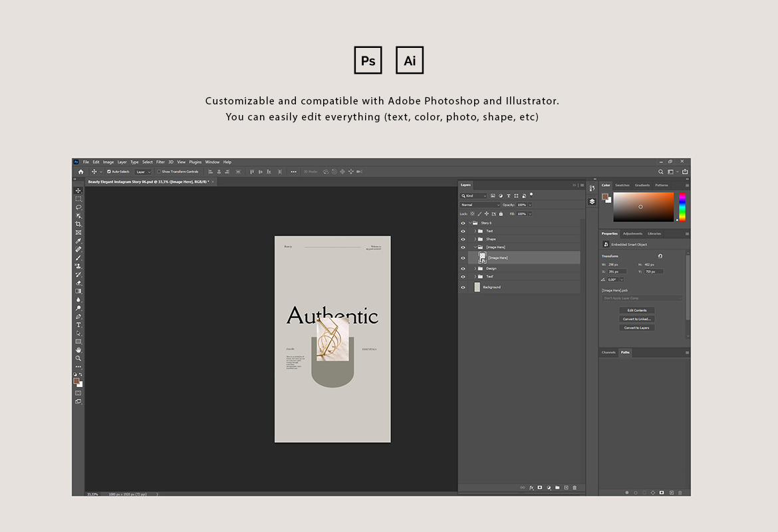The image size is (778, 532).
Task: Click the Convert to Layers button
Action: pyautogui.click(x=636, y=328)
